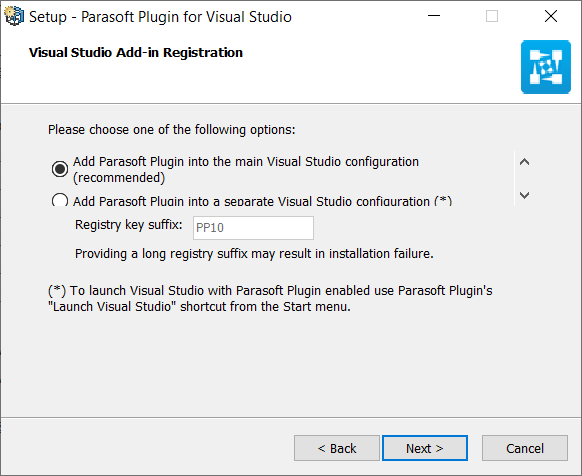Image resolution: width=582 pixels, height=476 pixels.
Task: Click the setup installer icon in title bar
Action: click(x=14, y=16)
